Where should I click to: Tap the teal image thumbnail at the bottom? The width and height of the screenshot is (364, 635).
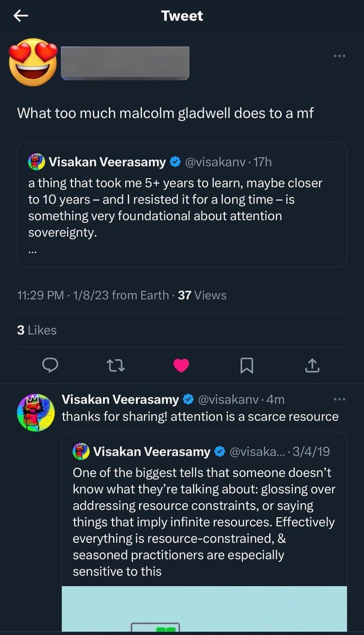[x=204, y=609]
